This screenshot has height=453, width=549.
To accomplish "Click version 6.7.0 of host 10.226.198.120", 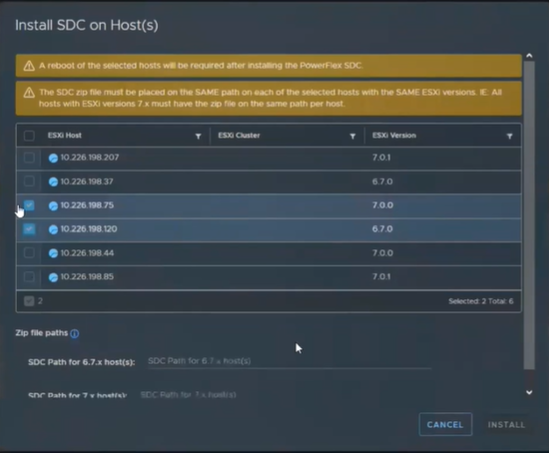I will click(382, 229).
